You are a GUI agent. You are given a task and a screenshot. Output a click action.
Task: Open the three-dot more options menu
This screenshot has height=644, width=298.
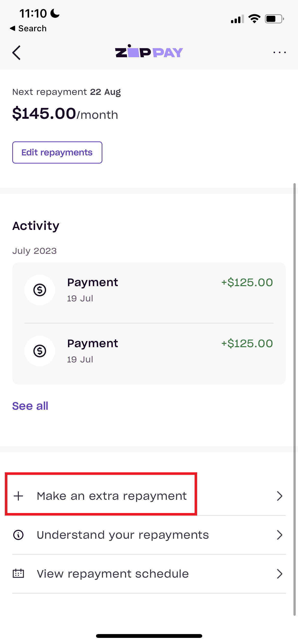279,52
